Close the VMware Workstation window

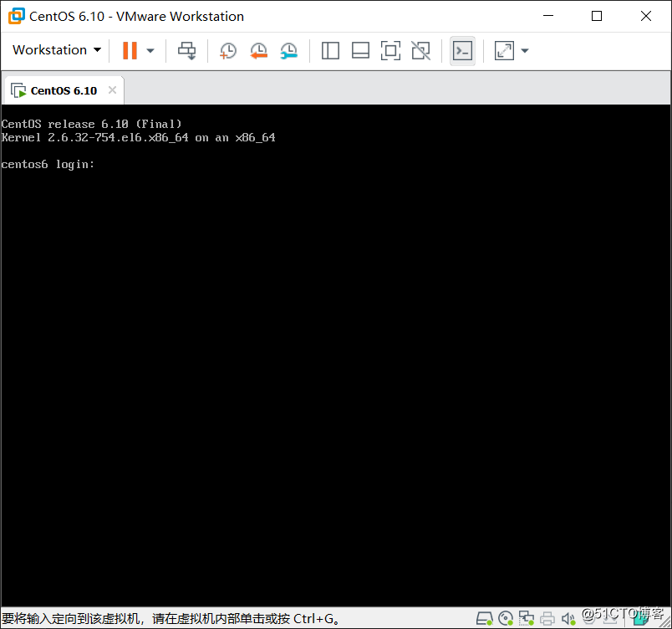pyautogui.click(x=646, y=16)
